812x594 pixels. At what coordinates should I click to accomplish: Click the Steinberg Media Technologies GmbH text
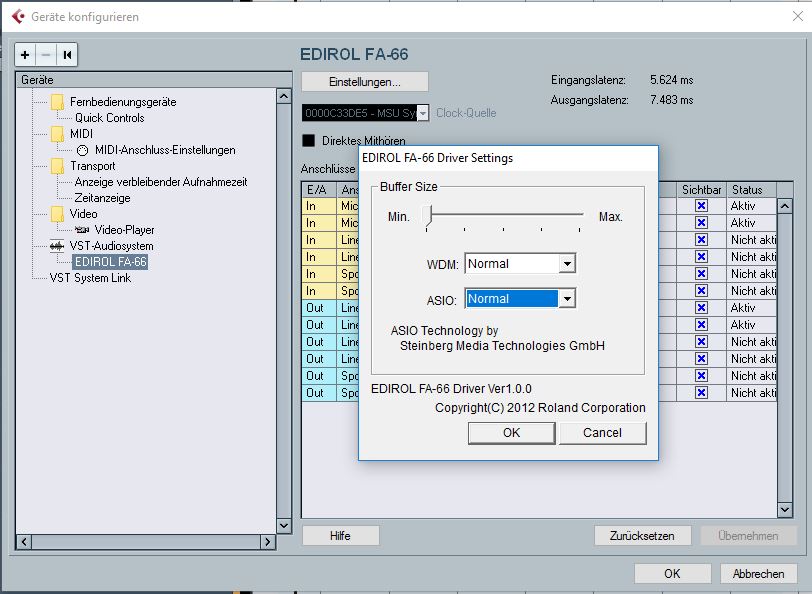point(502,345)
